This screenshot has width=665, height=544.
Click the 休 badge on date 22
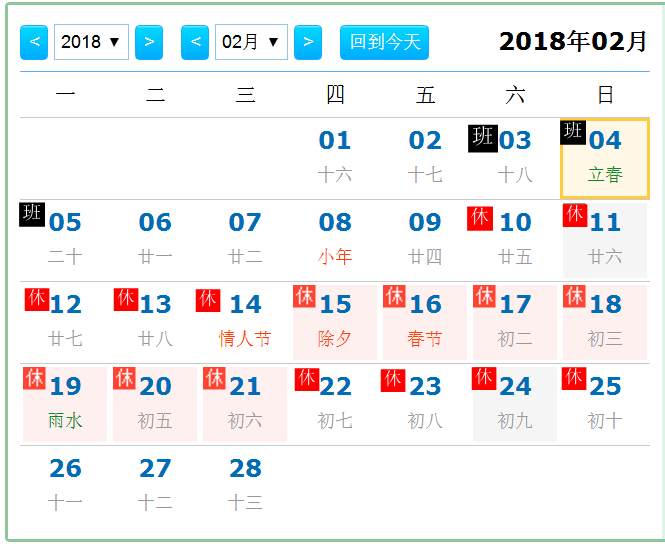[307, 379]
